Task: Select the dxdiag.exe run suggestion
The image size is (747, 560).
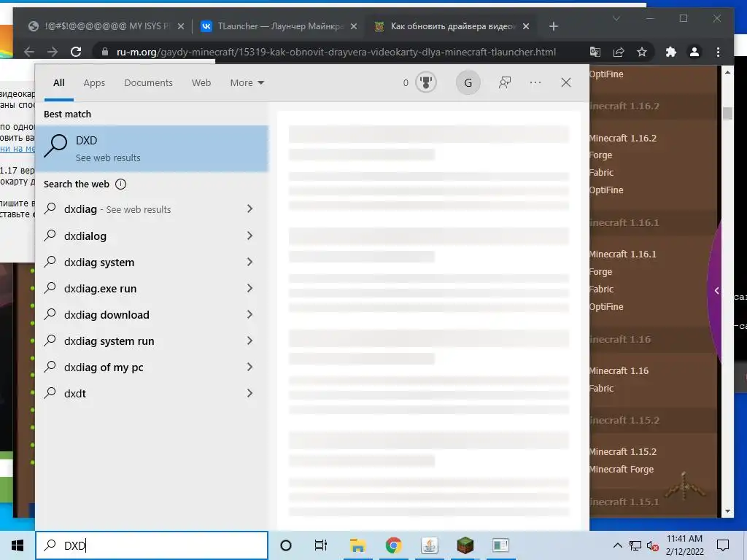Action: click(x=152, y=288)
